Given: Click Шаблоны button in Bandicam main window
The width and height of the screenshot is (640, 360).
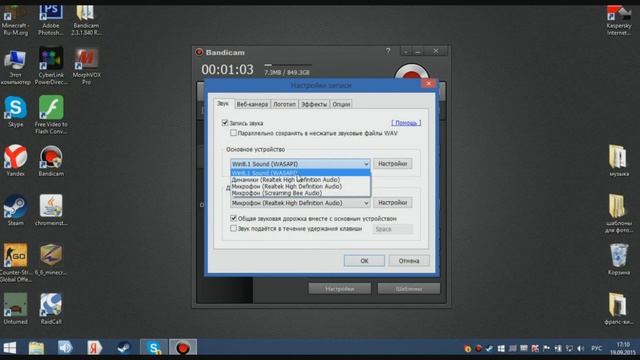Looking at the screenshot, I should pyautogui.click(x=409, y=289).
